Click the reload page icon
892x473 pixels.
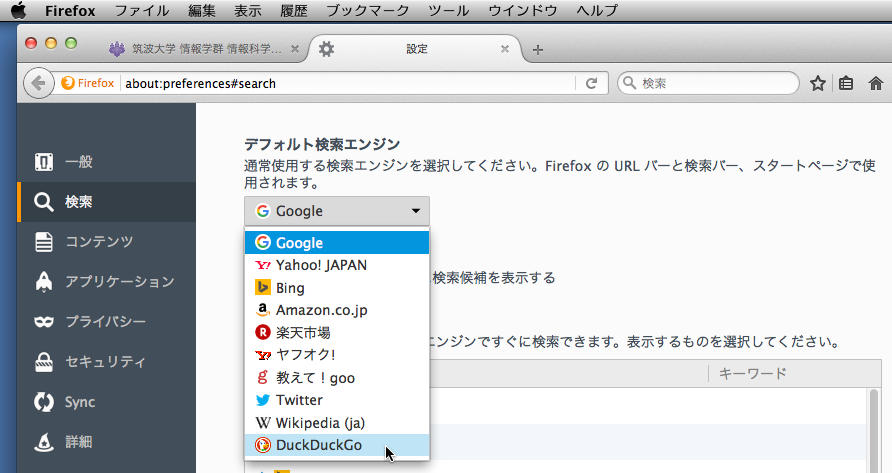pyautogui.click(x=592, y=83)
